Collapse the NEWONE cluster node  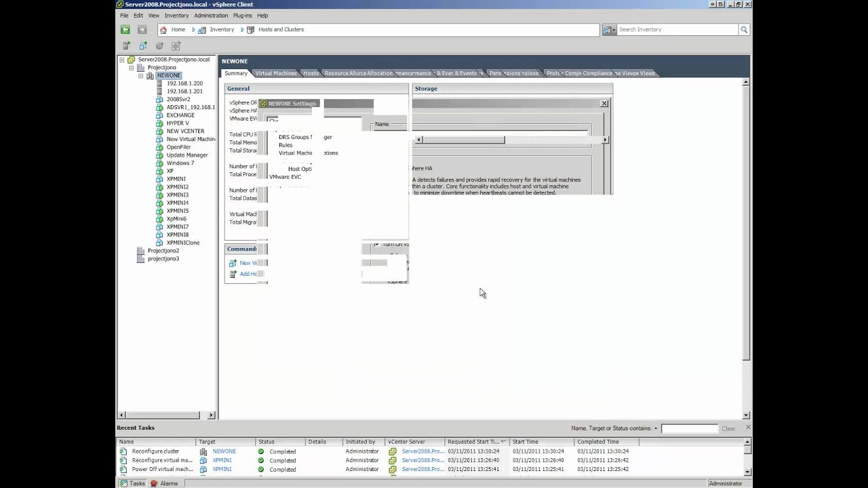141,76
